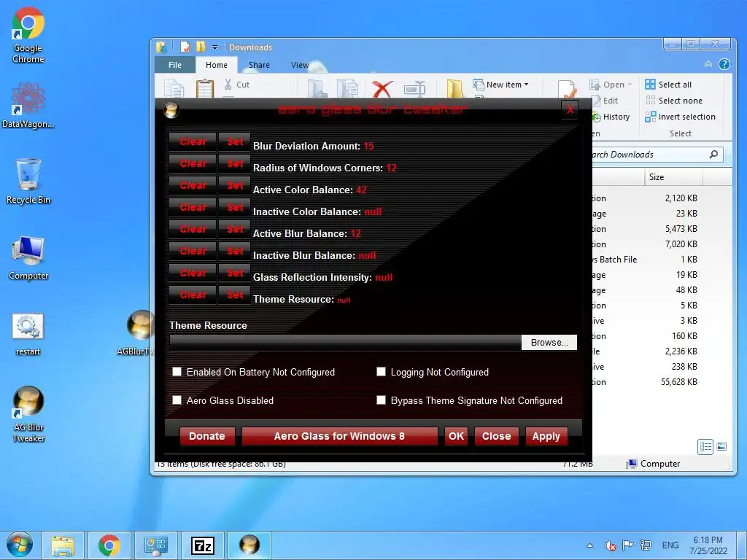Apply the blur tweaker settings
The image size is (747, 560).
pyautogui.click(x=546, y=436)
